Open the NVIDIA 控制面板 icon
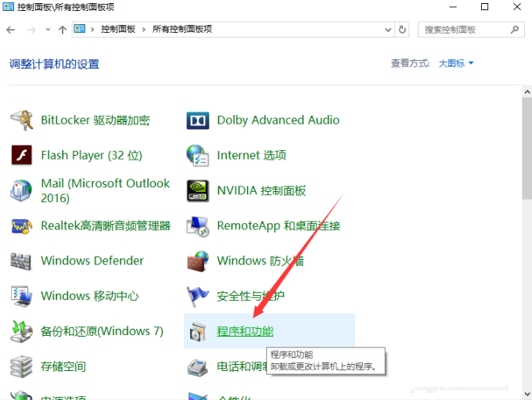Screen dimensions: 532x400 tap(198, 191)
